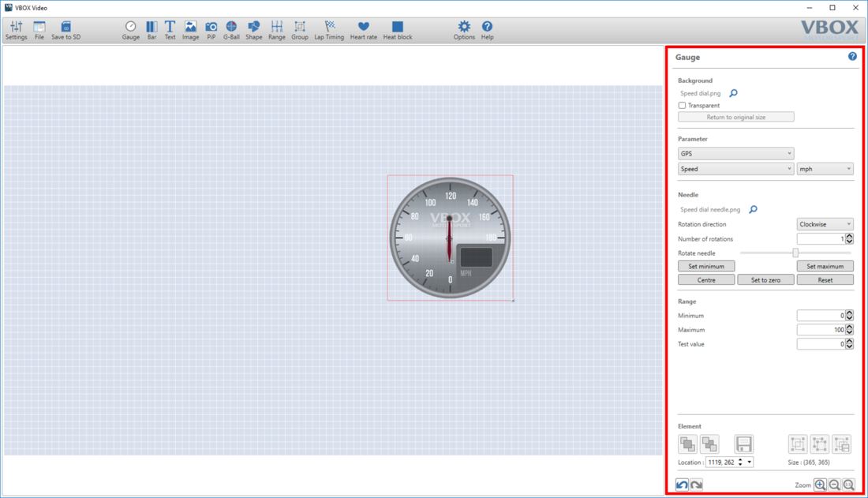
Task: Click the first greyed group-selection icon
Action: 798,444
